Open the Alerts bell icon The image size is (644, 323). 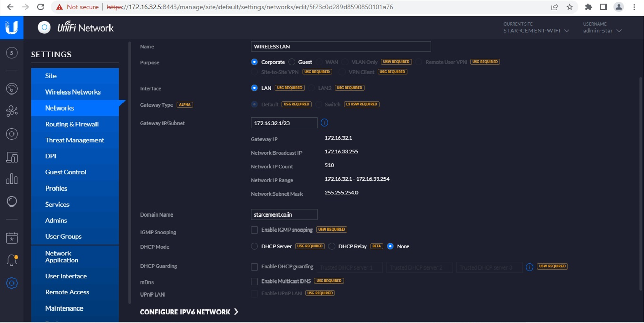(x=11, y=261)
